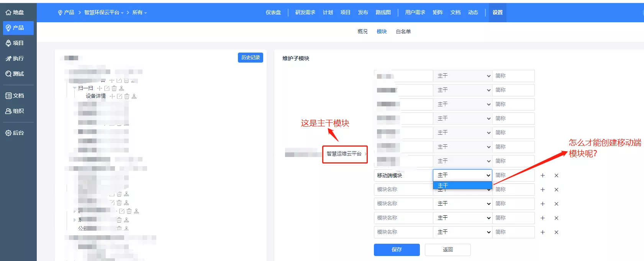The image size is (644, 261).
Task: Collapse the 扫一扫 tree node
Action: [75, 88]
